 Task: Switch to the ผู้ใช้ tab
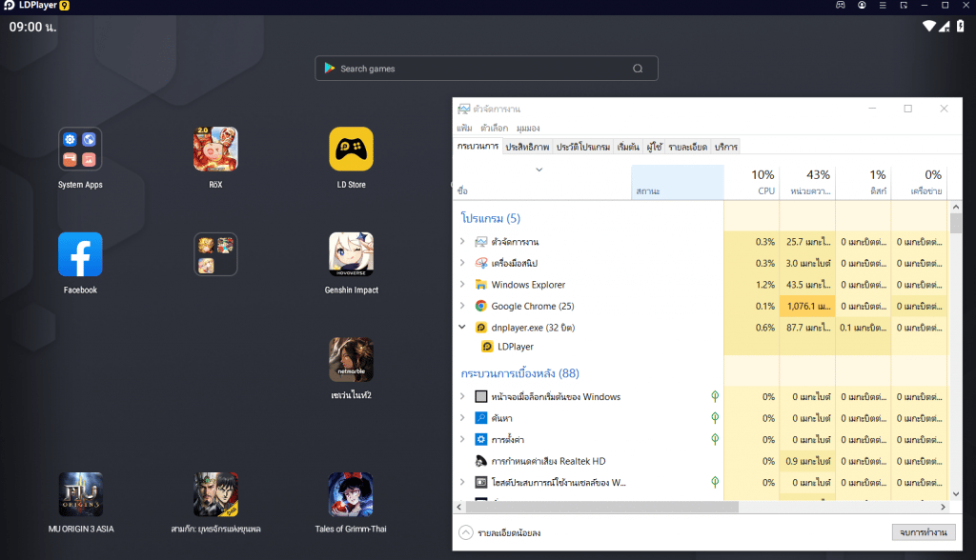[x=654, y=147]
